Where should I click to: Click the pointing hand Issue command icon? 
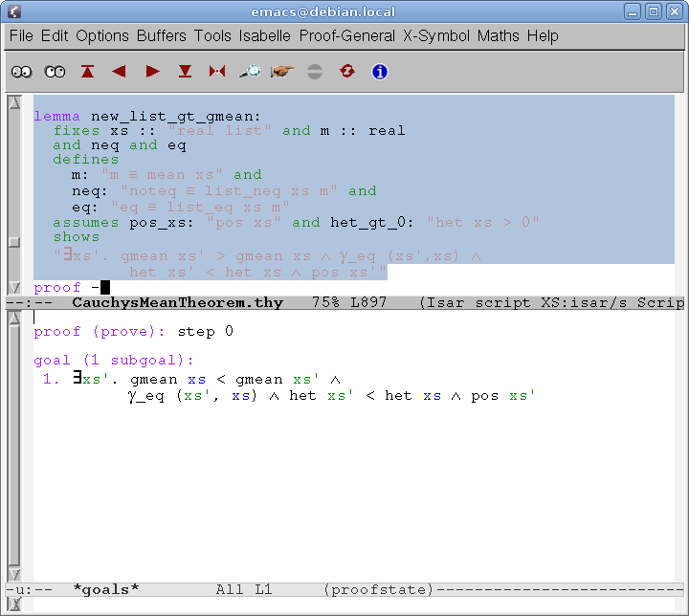tap(281, 72)
